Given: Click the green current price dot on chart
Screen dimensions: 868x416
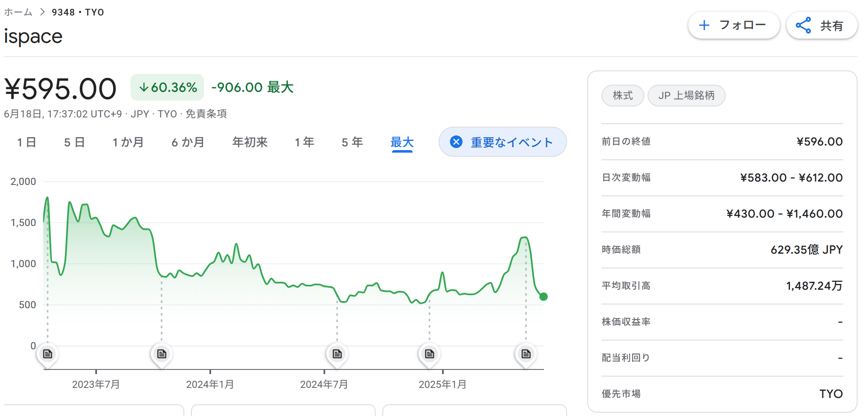Looking at the screenshot, I should 544,296.
